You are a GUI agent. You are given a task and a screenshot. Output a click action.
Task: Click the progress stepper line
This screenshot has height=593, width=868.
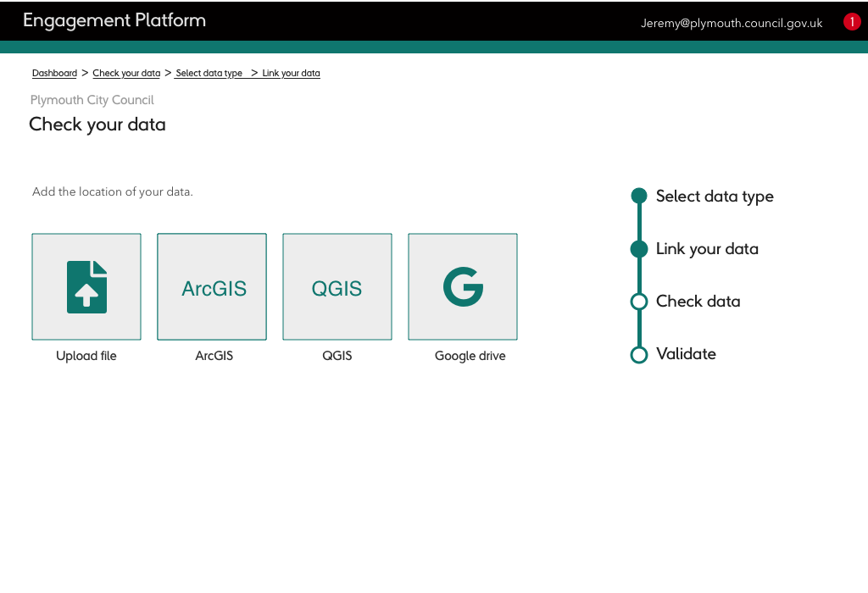coord(639,274)
